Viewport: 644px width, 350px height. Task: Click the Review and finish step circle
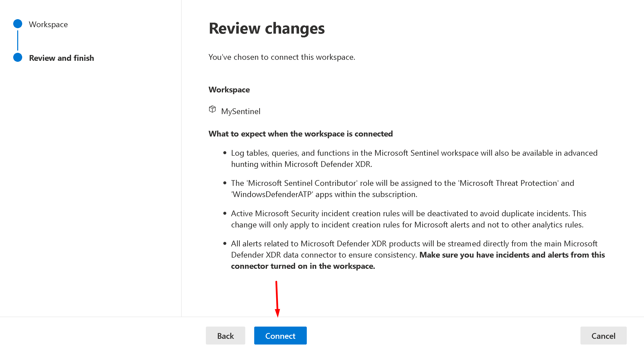tap(18, 57)
